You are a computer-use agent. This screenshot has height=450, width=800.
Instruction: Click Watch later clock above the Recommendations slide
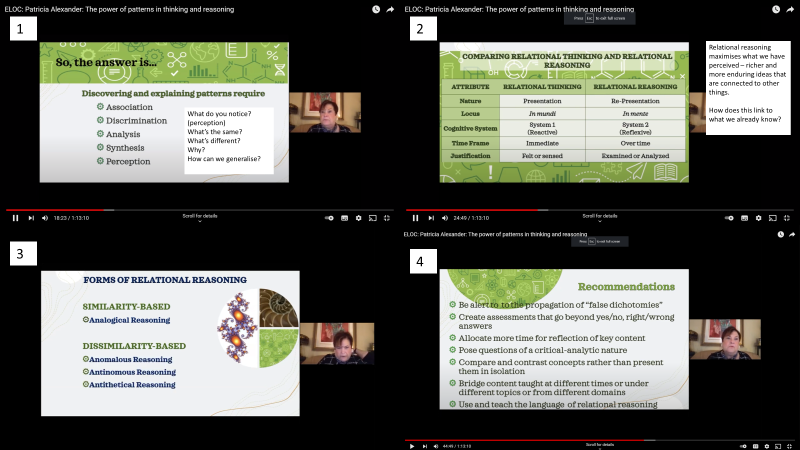click(781, 235)
